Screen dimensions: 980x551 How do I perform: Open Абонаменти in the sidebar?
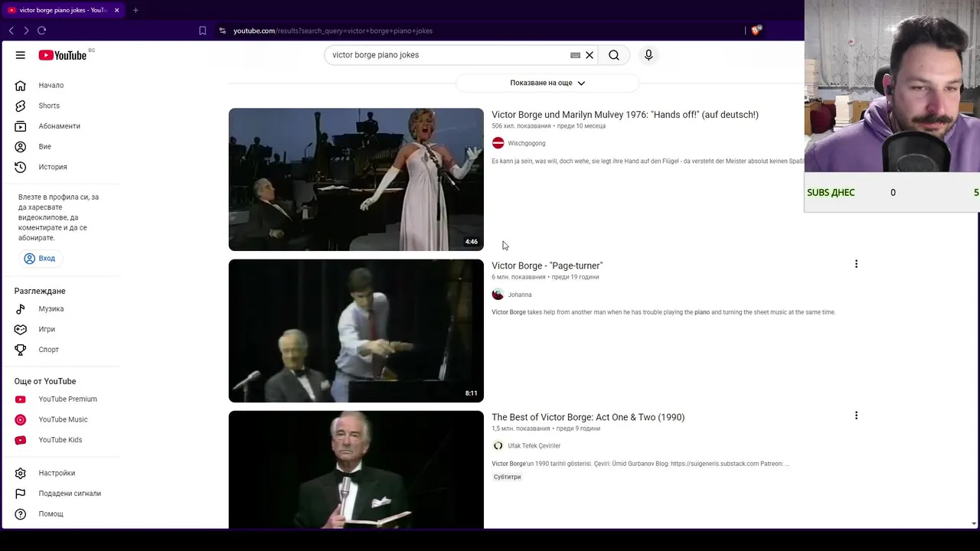click(59, 126)
